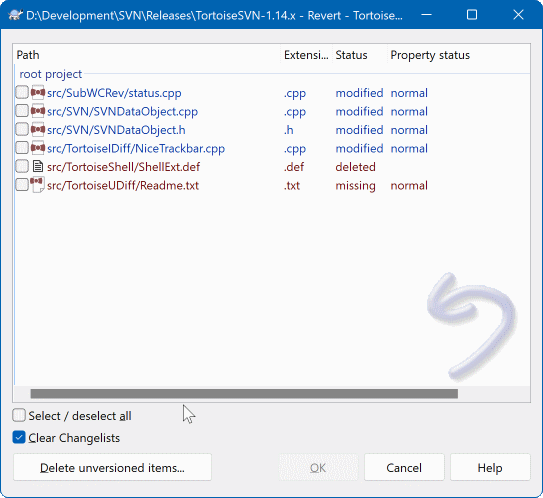Check the box for src/SVN/SVNDataObject.cpp
The image size is (543, 498).
click(22, 111)
